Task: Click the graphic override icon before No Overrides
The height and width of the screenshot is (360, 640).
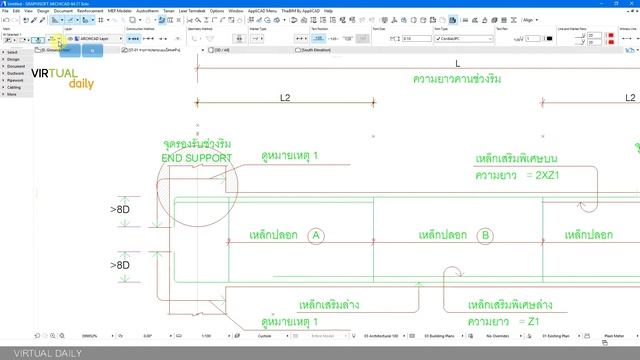Action: 471,336
